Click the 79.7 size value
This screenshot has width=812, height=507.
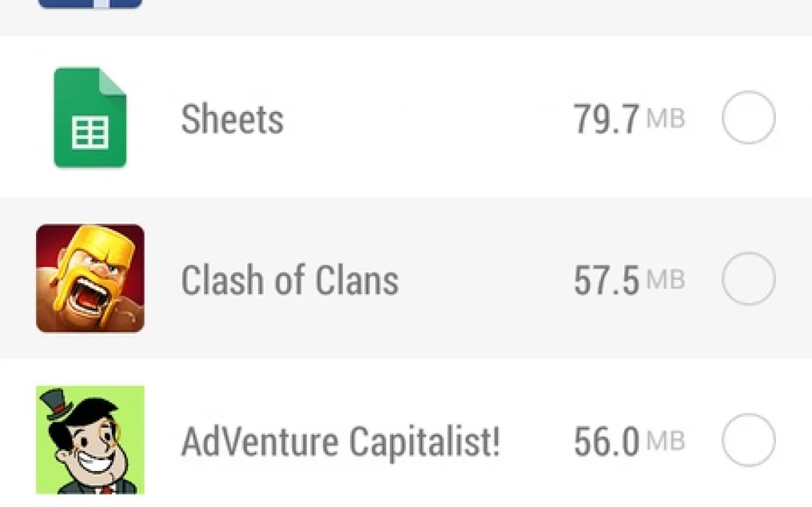[x=607, y=119]
